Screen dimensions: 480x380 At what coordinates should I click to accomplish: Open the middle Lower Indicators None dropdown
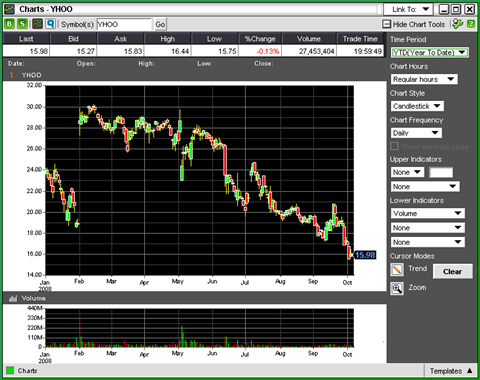click(428, 228)
